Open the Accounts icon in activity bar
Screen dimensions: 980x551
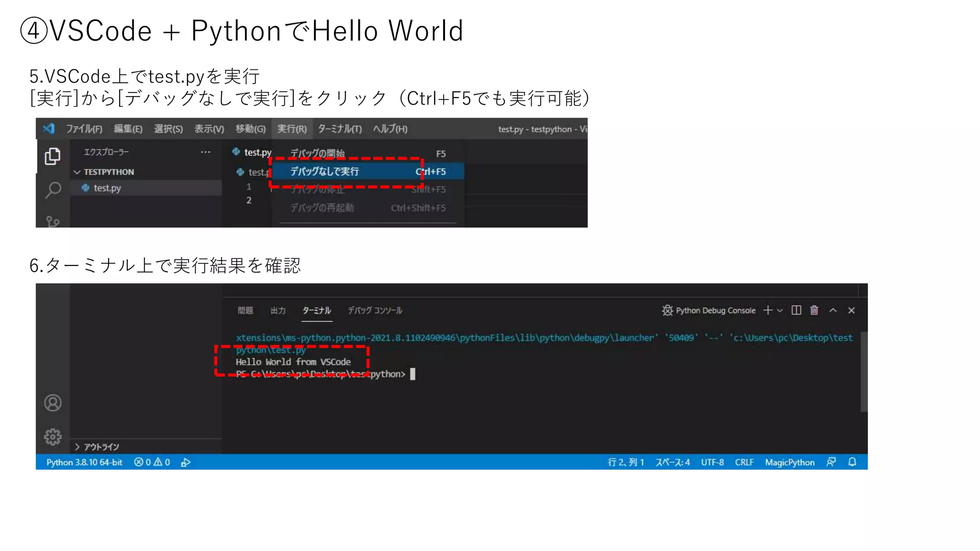click(x=53, y=403)
